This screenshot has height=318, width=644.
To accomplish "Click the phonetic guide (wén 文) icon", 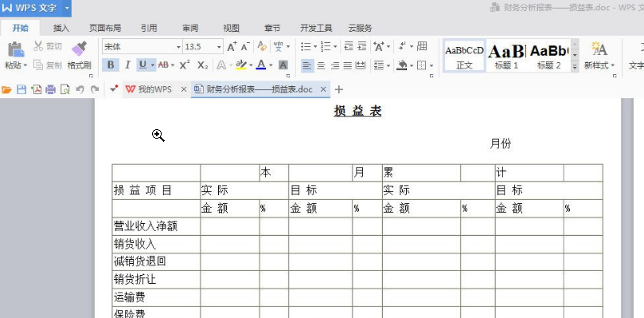I will click(279, 46).
